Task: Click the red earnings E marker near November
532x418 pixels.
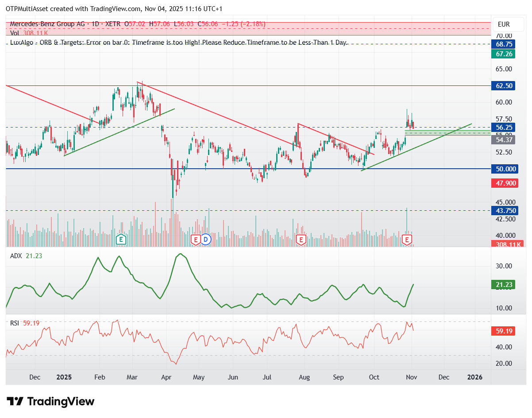Action: click(x=407, y=240)
